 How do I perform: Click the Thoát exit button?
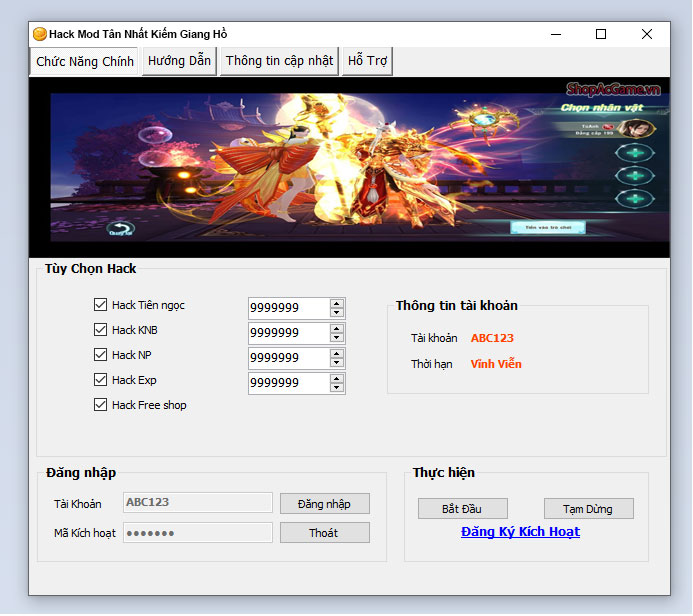coord(325,532)
